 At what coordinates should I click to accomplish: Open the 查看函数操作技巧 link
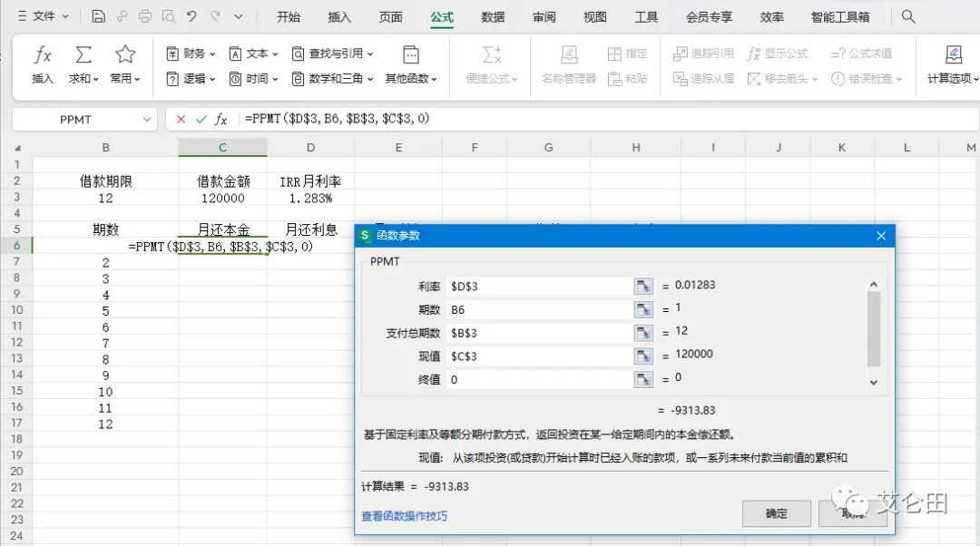click(404, 516)
